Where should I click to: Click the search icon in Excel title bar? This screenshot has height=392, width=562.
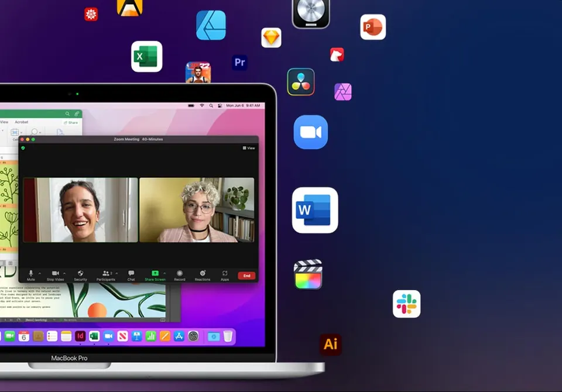67,114
